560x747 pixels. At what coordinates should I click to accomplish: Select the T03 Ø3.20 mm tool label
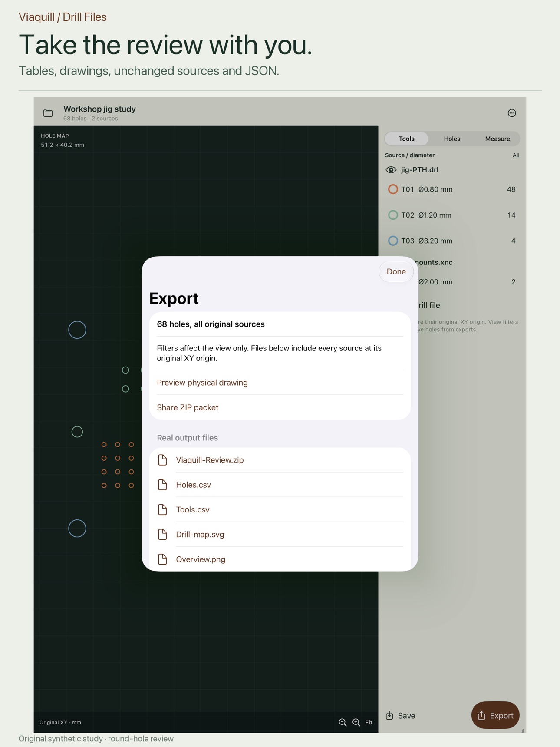427,241
